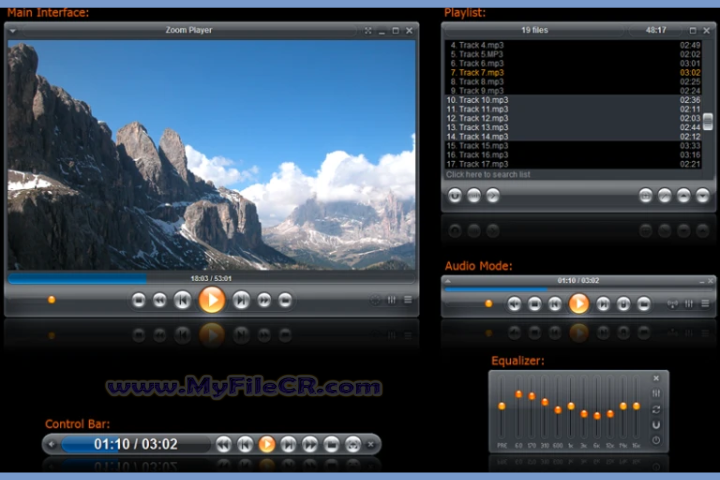This screenshot has width=720, height=480.
Task: Click the 'Click here to search list' field
Action: (573, 175)
